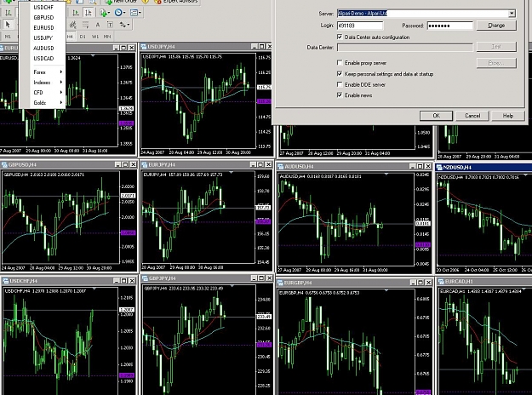Click the chart icon in EURCAD,H1 title bar

(441, 281)
